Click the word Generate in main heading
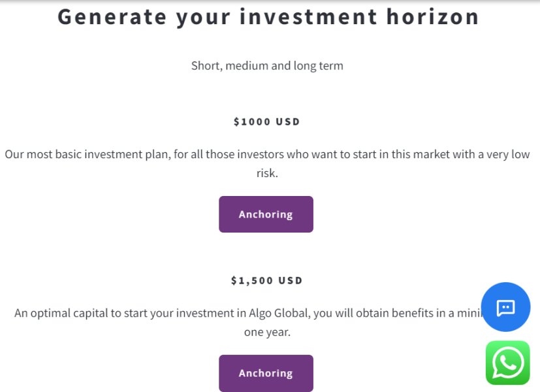Viewport: 540px width, 392px height. pyautogui.click(x=112, y=17)
